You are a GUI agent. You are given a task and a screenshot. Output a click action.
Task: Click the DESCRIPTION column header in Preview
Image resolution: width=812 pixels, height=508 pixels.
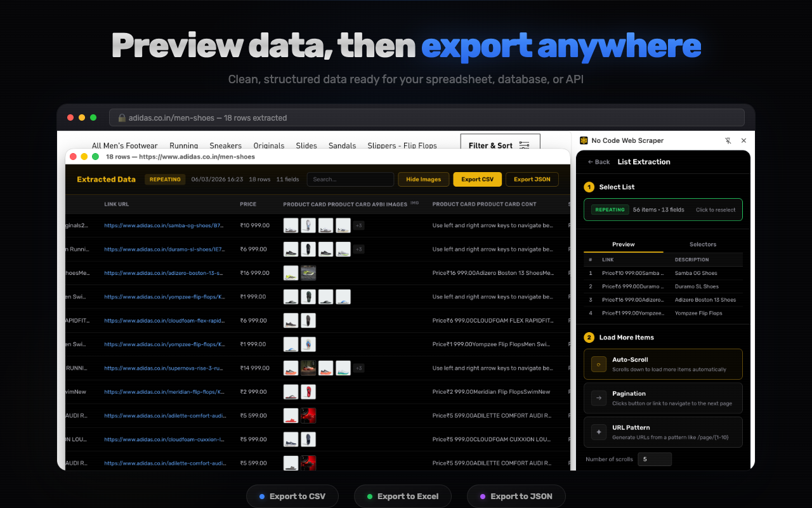[x=692, y=260]
